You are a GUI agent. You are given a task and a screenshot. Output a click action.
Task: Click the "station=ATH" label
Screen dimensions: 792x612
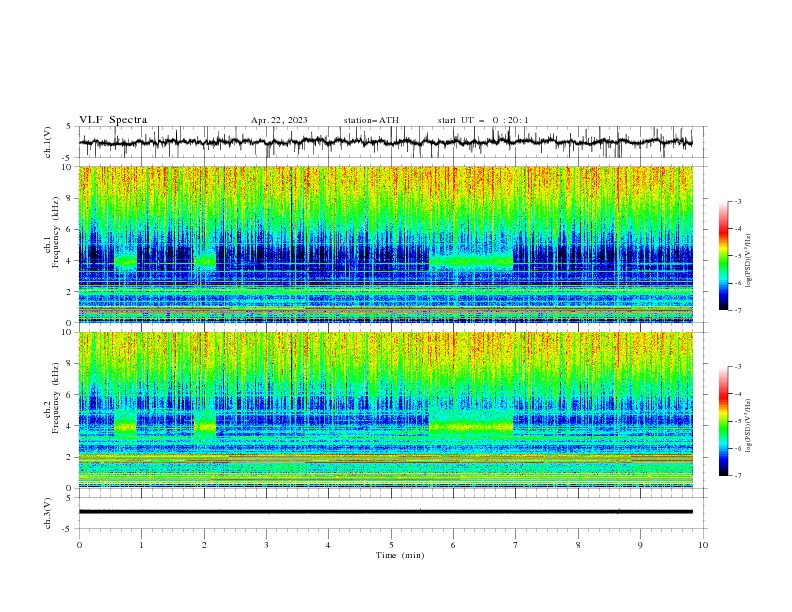(371, 120)
